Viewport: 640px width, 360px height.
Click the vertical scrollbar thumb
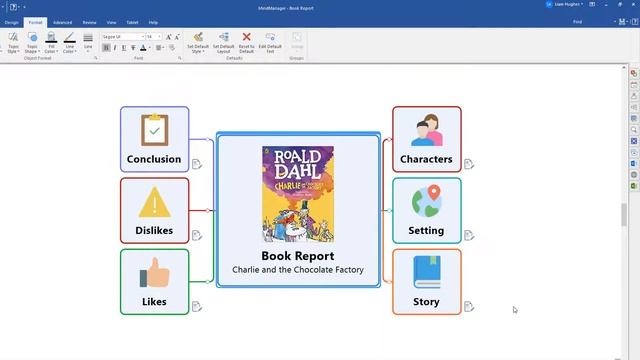(624, 215)
